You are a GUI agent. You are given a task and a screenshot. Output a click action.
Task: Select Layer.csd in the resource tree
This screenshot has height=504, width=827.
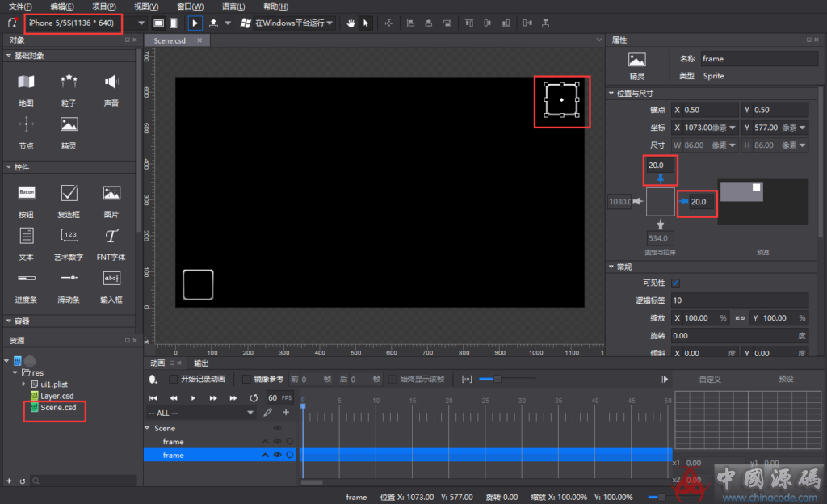(57, 396)
